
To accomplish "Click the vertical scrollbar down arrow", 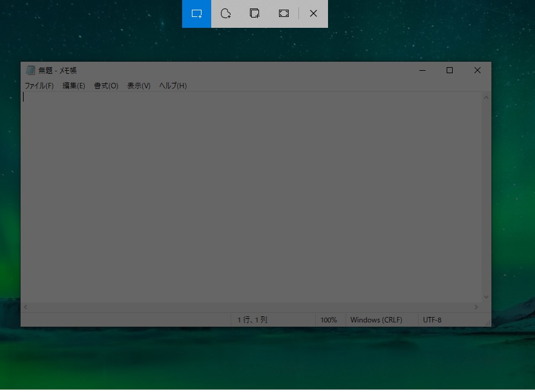I will point(486,297).
